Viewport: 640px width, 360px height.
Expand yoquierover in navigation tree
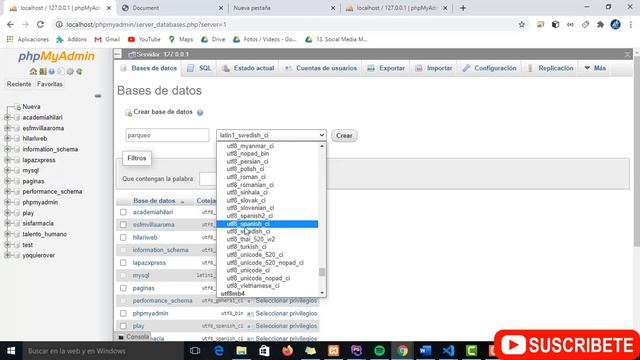pyautogui.click(x=7, y=256)
